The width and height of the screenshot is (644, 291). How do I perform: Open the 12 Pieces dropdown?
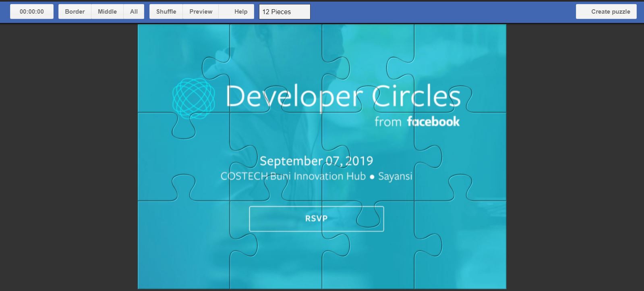[285, 12]
